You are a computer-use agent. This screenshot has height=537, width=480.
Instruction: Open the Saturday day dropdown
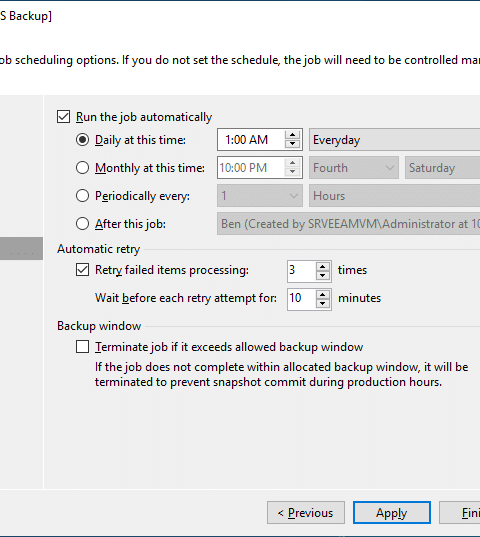(x=442, y=168)
